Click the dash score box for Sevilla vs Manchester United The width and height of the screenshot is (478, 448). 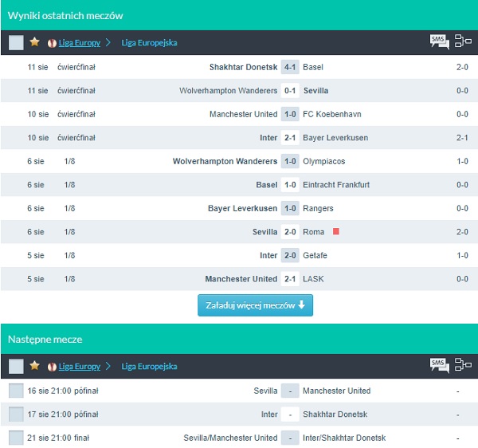click(290, 391)
